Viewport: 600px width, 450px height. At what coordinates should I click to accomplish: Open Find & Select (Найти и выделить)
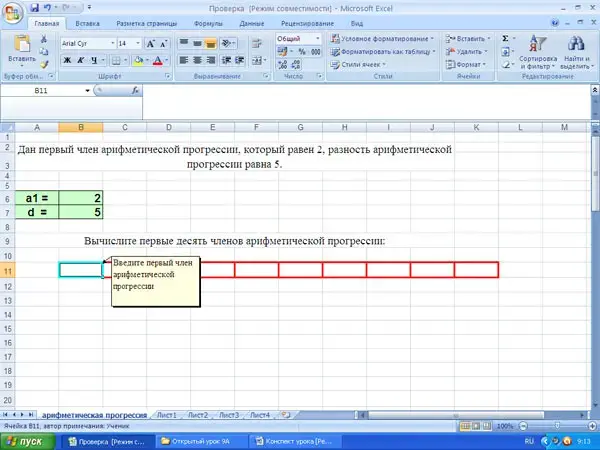(x=575, y=55)
